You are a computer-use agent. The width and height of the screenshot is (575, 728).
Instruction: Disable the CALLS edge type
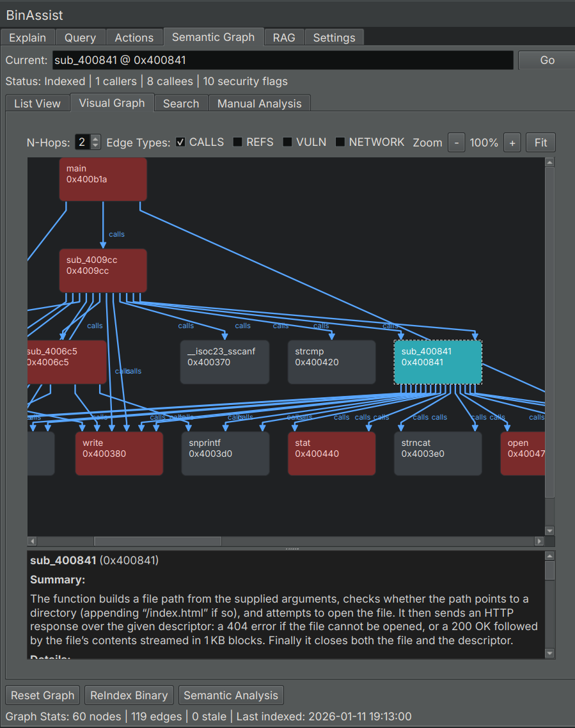[x=180, y=142]
